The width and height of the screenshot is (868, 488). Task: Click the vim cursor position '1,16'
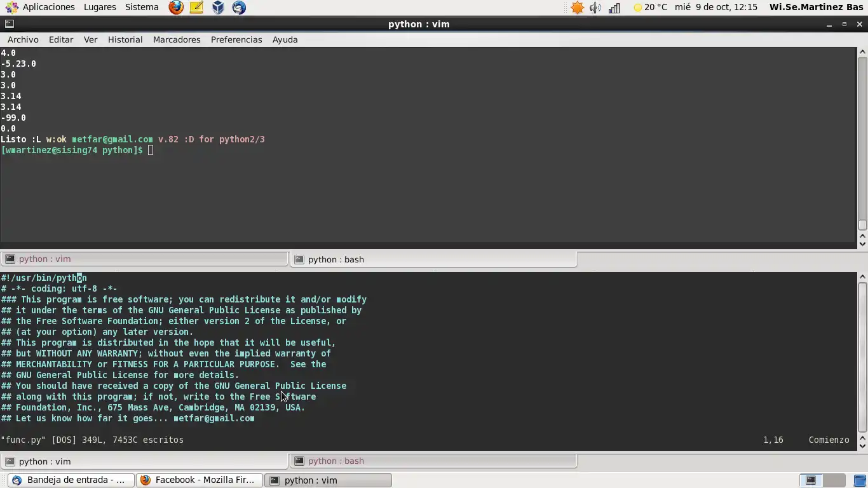tap(773, 440)
